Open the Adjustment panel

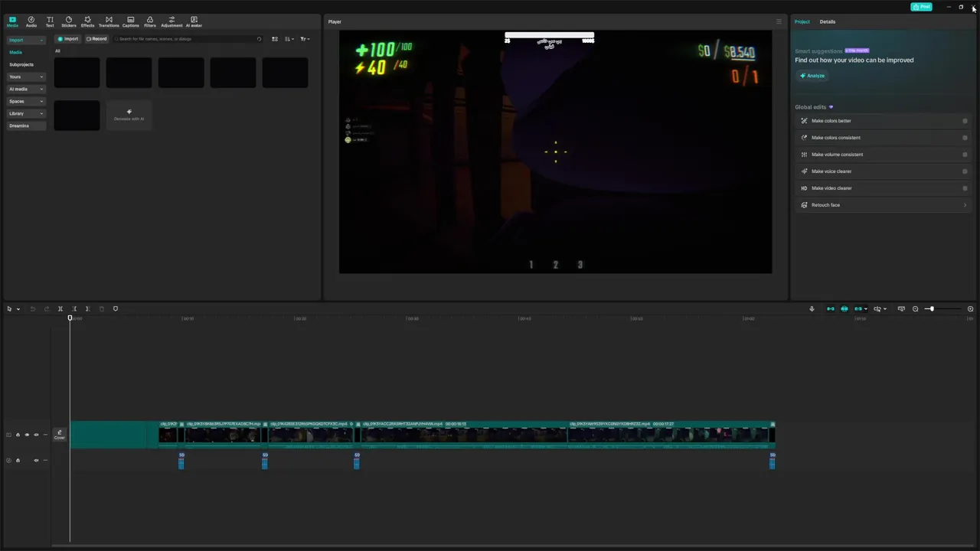pos(171,21)
